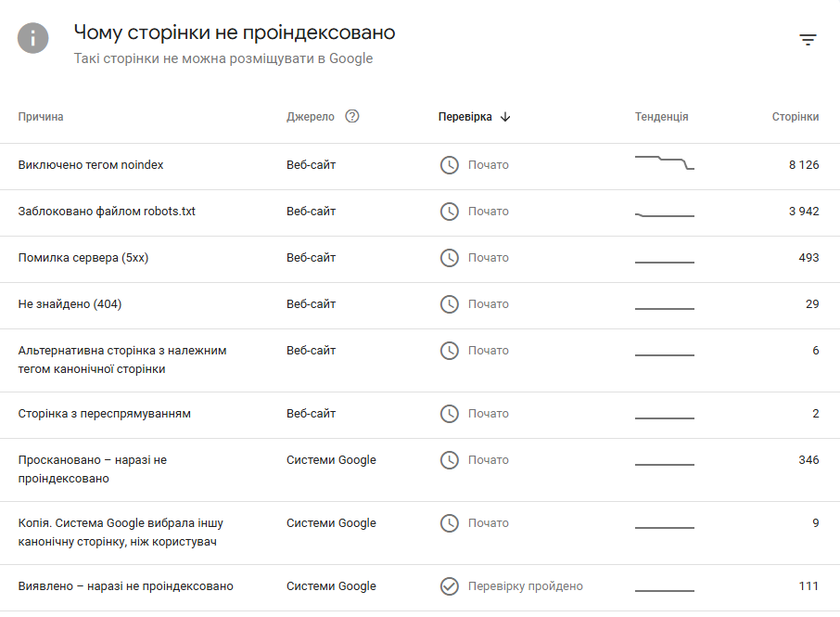Click the help icon next to Джерело
Viewport: 840px width, 617px height.
[351, 117]
